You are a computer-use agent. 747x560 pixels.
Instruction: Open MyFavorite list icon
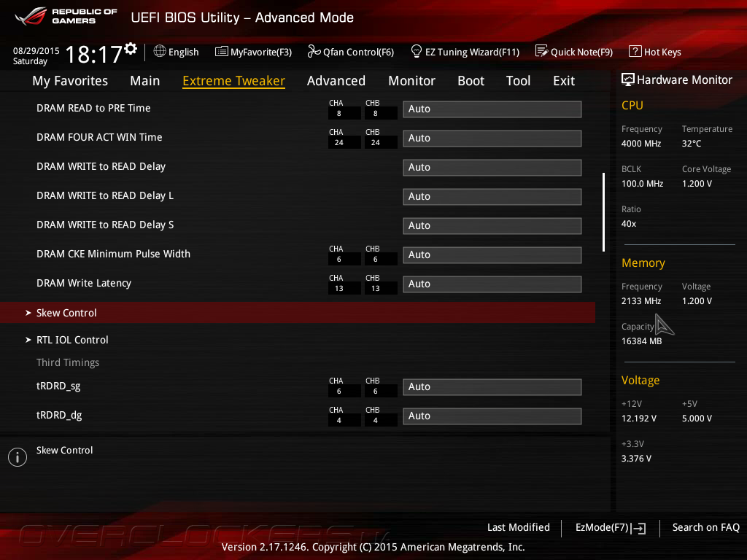(x=221, y=52)
